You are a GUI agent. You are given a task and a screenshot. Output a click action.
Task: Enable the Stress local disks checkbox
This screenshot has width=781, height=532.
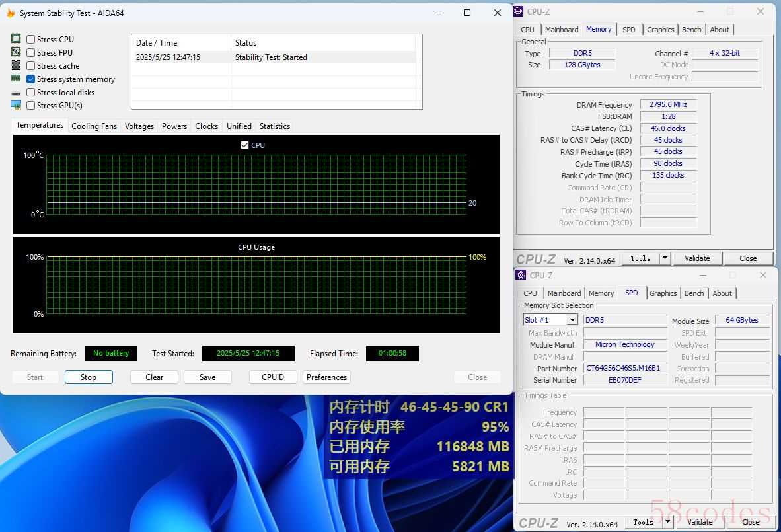click(31, 92)
